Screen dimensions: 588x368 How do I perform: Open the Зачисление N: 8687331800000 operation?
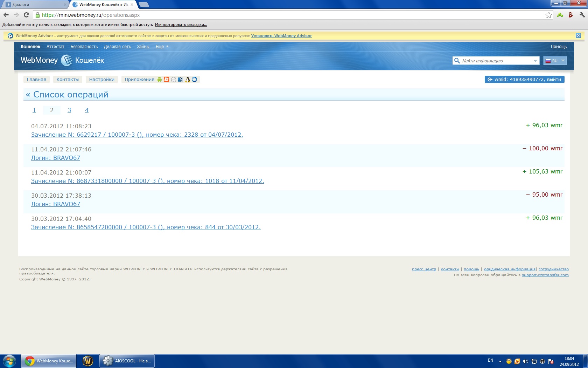147,181
